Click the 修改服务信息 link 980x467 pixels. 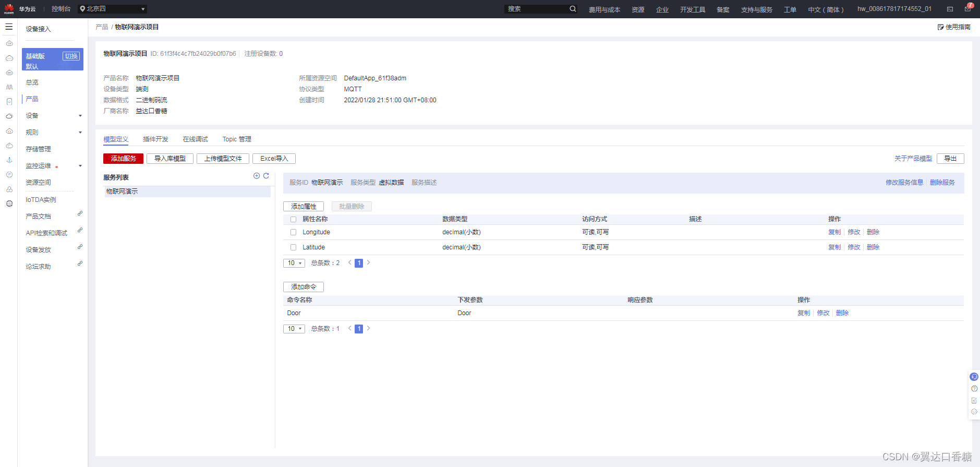pos(904,183)
